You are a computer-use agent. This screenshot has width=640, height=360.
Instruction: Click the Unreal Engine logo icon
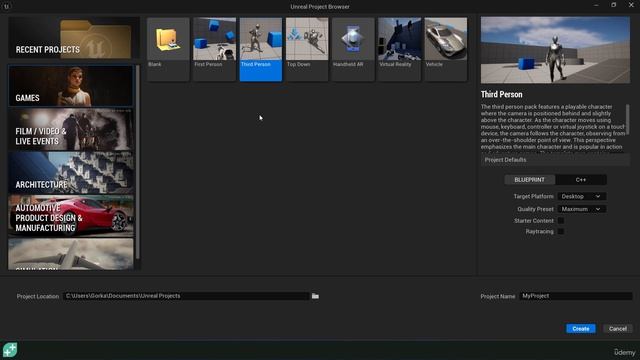7,6
